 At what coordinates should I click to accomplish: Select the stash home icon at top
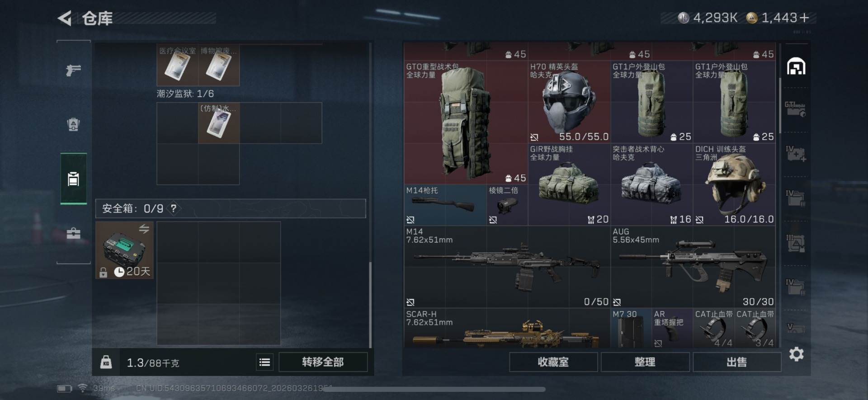pyautogui.click(x=796, y=66)
